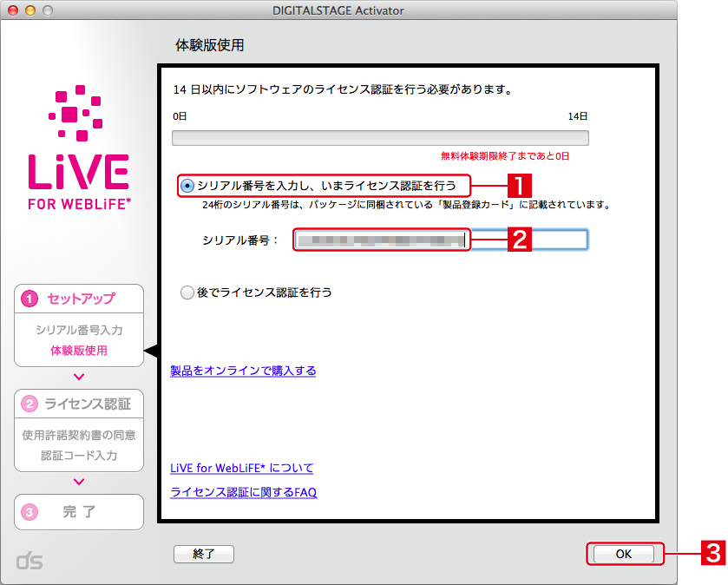Click '使用許諾契約書の同意' step text
The width and height of the screenshot is (728, 585).
(x=79, y=435)
